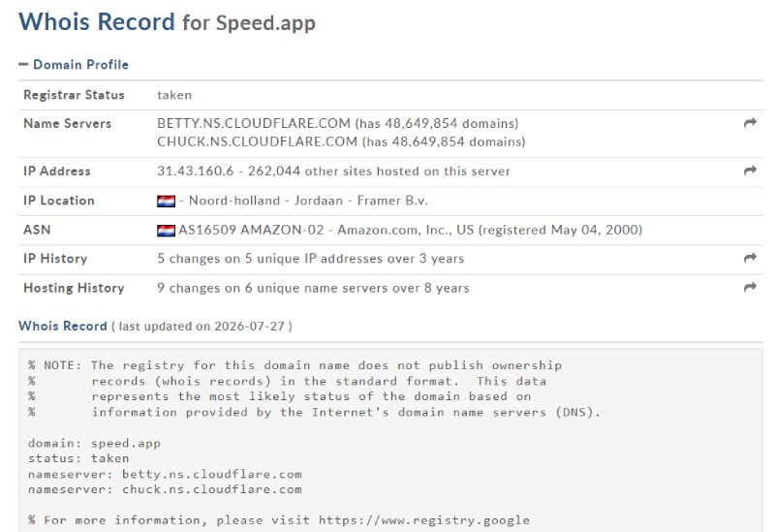775x532 pixels.
Task: Click the 'domain: speed.app' line
Action: [x=94, y=443]
